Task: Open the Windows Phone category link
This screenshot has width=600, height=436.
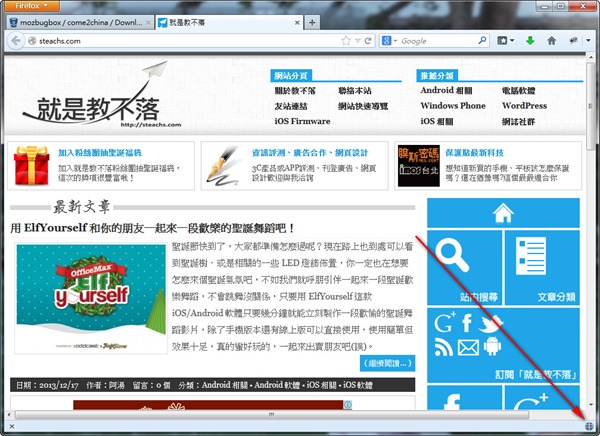Action: (x=453, y=106)
